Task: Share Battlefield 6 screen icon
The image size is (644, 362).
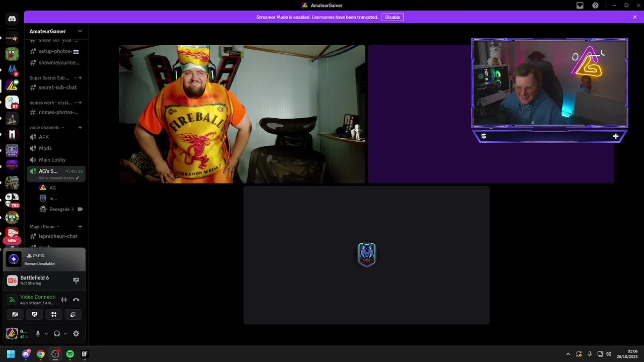Action: pos(76,280)
